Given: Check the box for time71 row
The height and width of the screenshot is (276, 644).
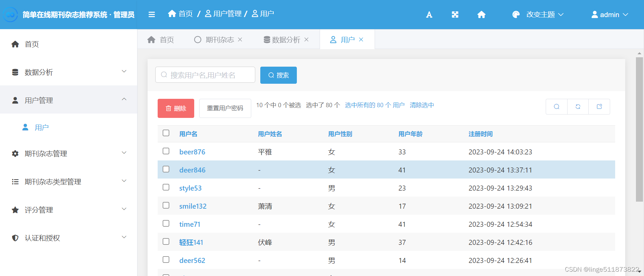Looking at the screenshot, I should click(166, 223).
